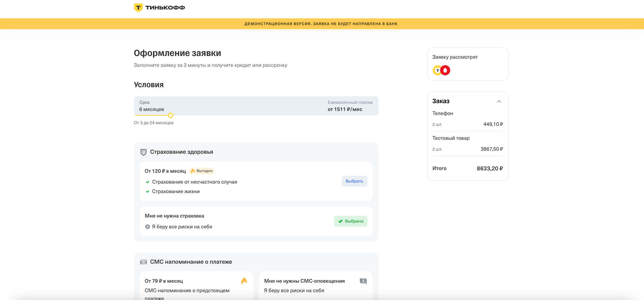Choose health insurance with 'Выбрать' button
This screenshot has width=644, height=300.
pyautogui.click(x=354, y=181)
